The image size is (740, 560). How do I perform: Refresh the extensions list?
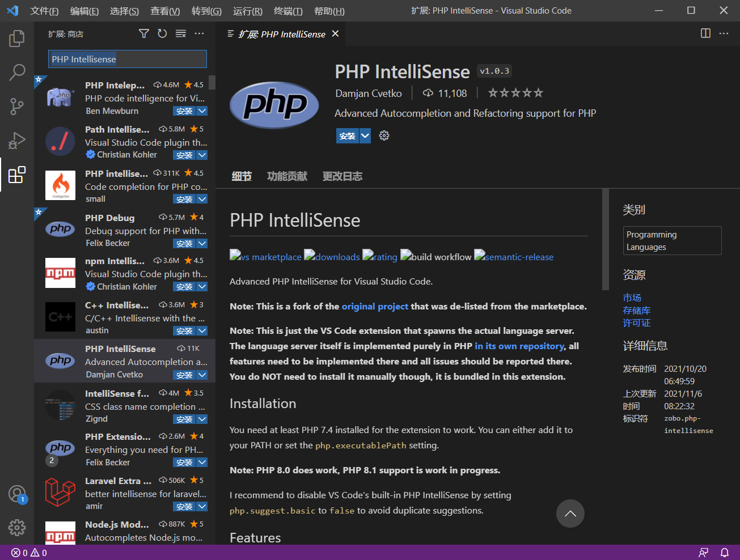[x=162, y=34]
